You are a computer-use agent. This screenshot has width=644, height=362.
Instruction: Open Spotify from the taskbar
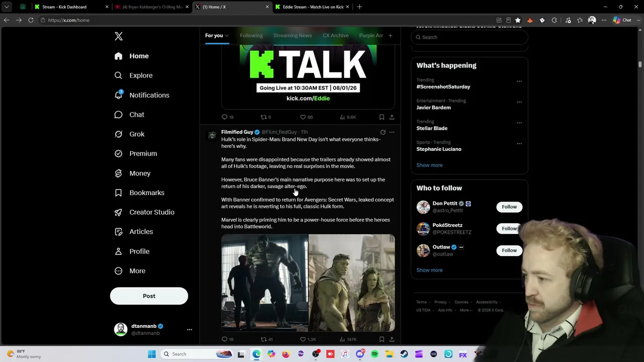point(374,354)
